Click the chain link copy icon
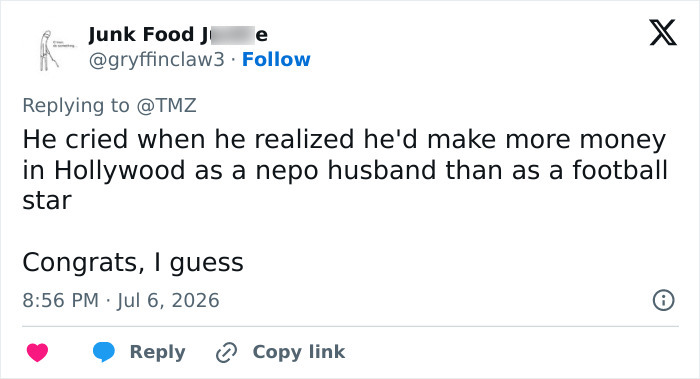Image resolution: width=700 pixels, height=379 pixels. click(x=226, y=353)
